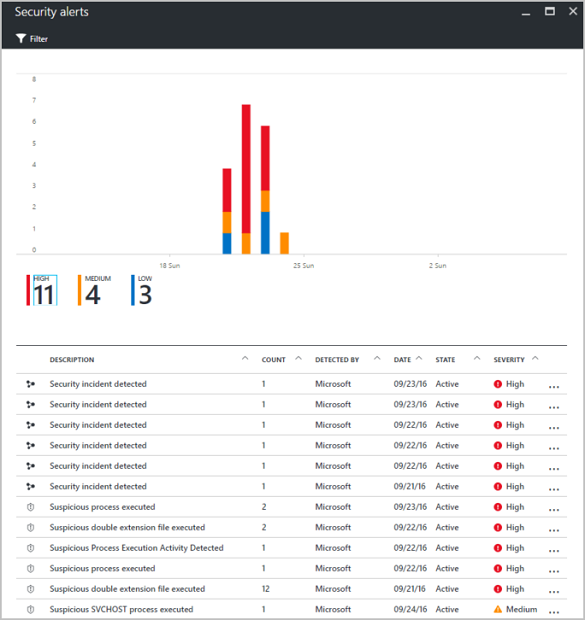Open ellipsis menu for Suspicious SVCHOST process row
The height and width of the screenshot is (620, 585).
(x=554, y=612)
